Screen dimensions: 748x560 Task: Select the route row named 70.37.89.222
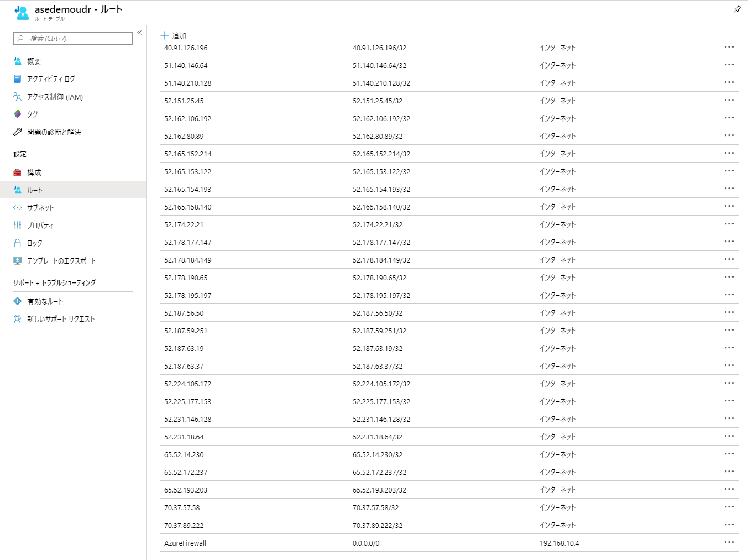[x=184, y=525]
